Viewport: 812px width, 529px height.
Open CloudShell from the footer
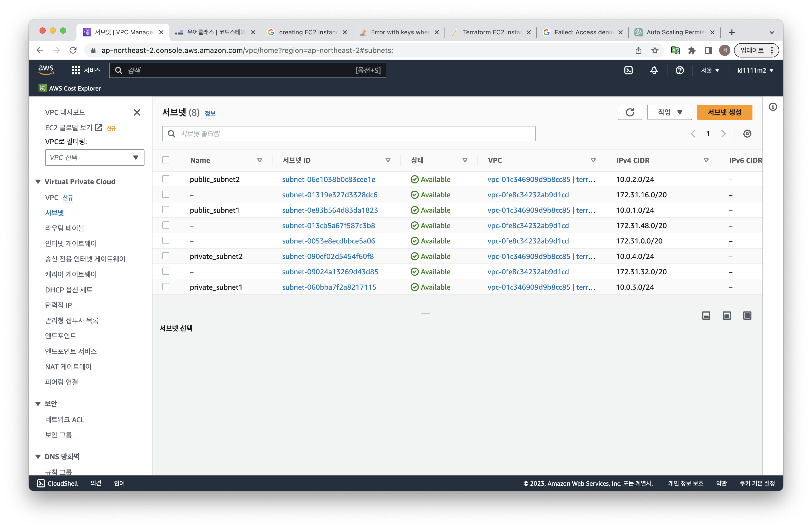(57, 483)
